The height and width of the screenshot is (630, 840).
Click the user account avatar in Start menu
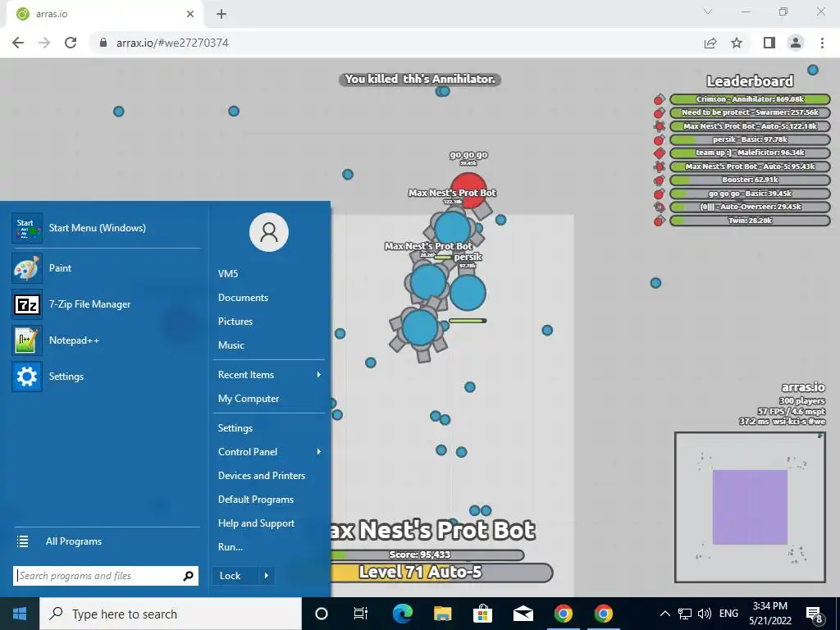269,232
